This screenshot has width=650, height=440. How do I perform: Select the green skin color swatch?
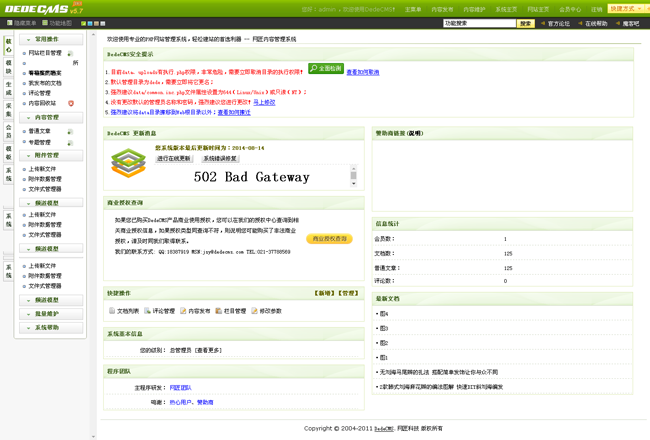83,24
